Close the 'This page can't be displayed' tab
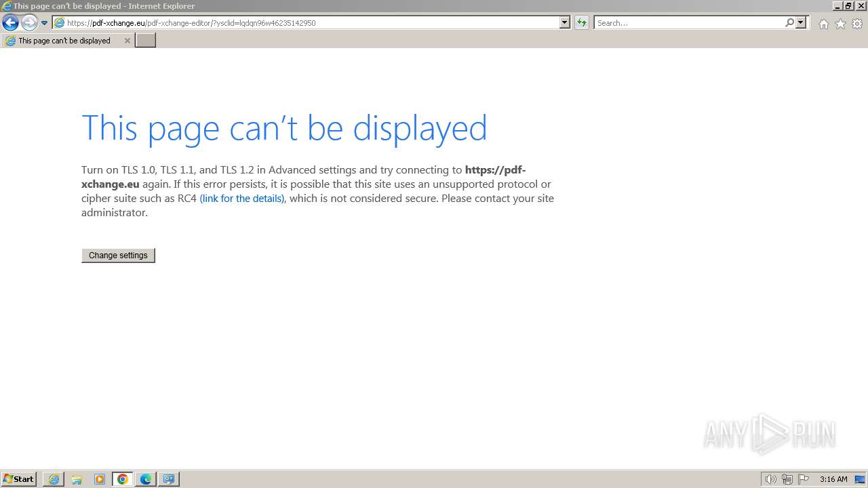 [127, 41]
